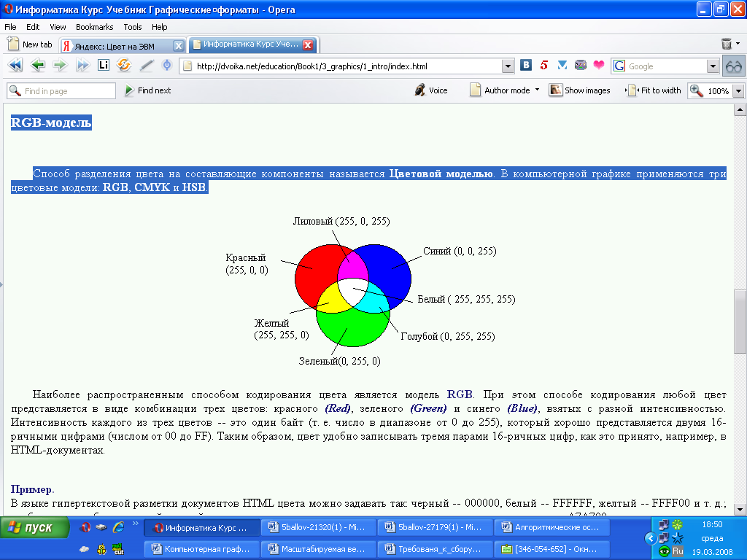Switch to Масштабируемая ве... taskbar window
This screenshot has width=747, height=560.
pos(318,549)
